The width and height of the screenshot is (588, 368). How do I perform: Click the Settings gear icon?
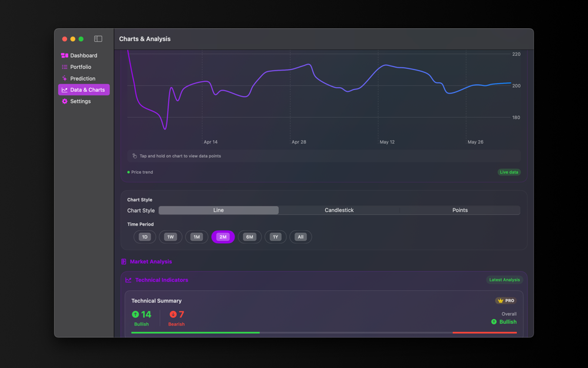(65, 101)
